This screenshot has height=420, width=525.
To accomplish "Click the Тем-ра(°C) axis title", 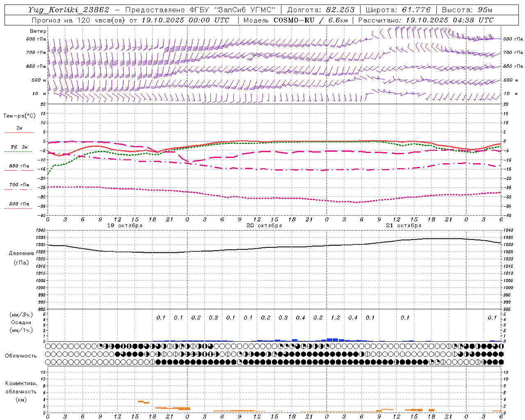I will click(19, 116).
